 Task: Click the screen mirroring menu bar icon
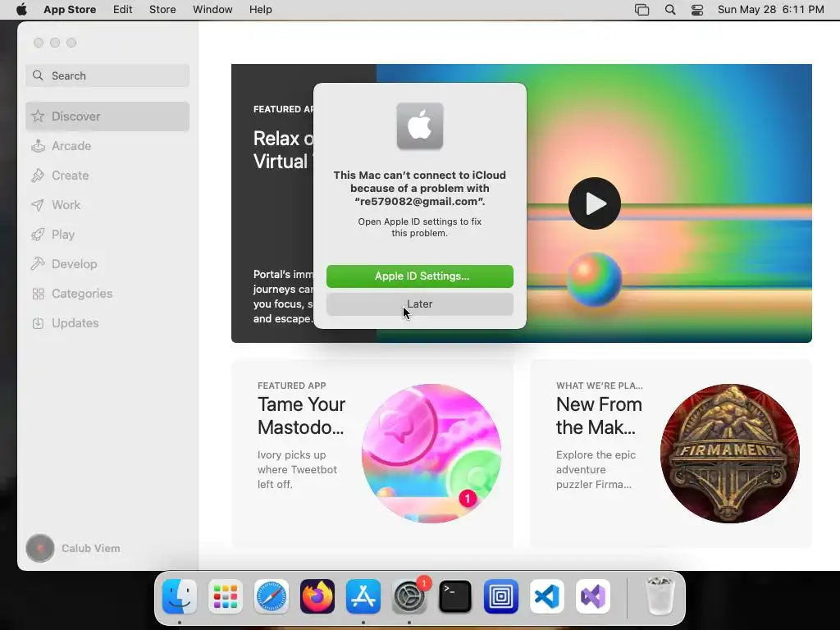point(641,10)
